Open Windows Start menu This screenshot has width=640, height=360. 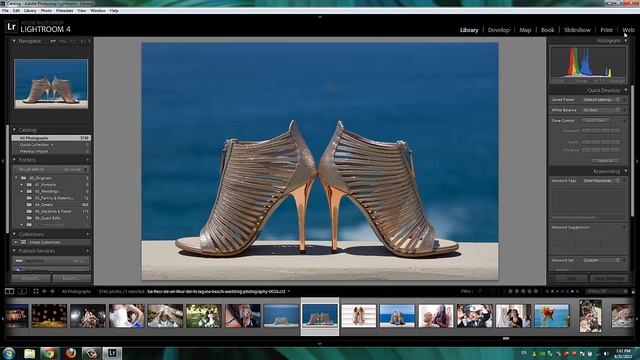tap(9, 353)
